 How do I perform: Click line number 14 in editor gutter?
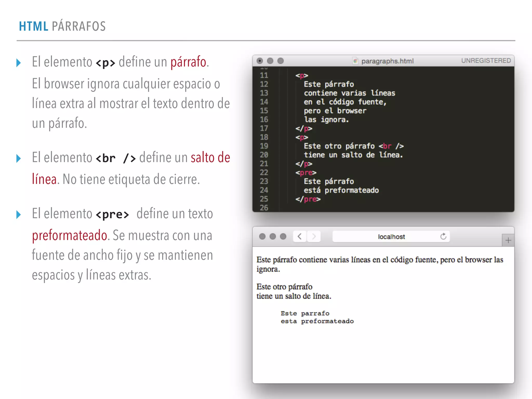264,102
